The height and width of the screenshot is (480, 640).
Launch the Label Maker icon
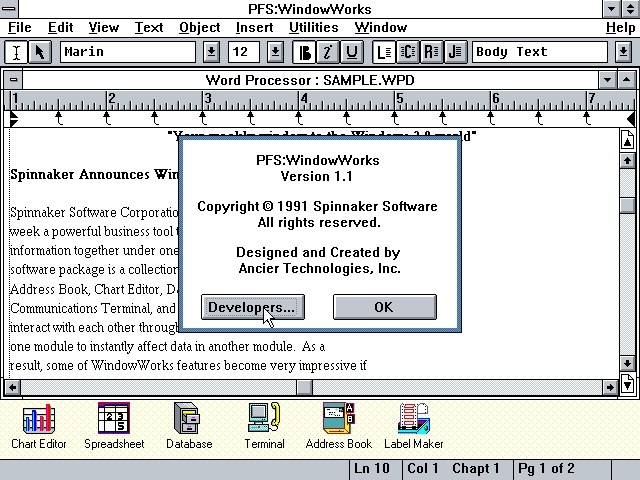pos(413,418)
